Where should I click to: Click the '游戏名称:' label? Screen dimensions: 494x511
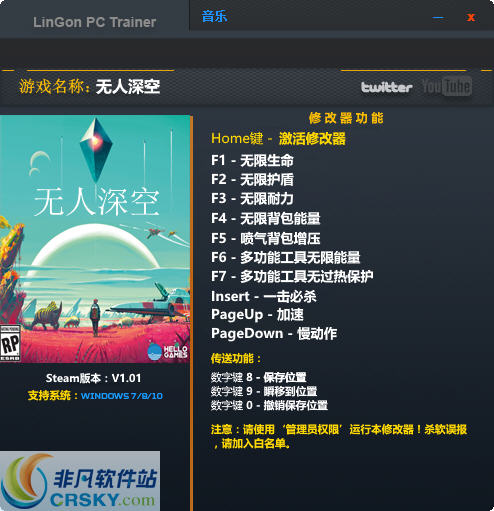[54, 87]
